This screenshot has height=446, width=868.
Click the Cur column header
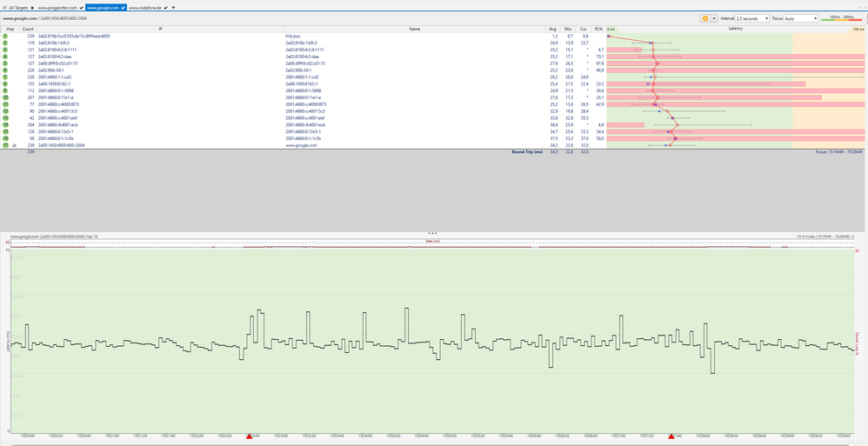coord(583,29)
